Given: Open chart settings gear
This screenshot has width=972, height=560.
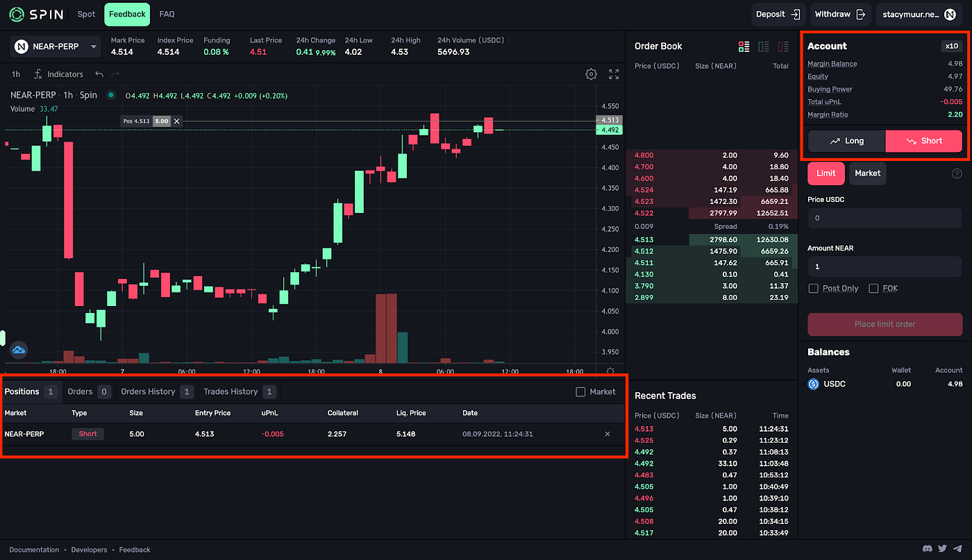Looking at the screenshot, I should [591, 74].
